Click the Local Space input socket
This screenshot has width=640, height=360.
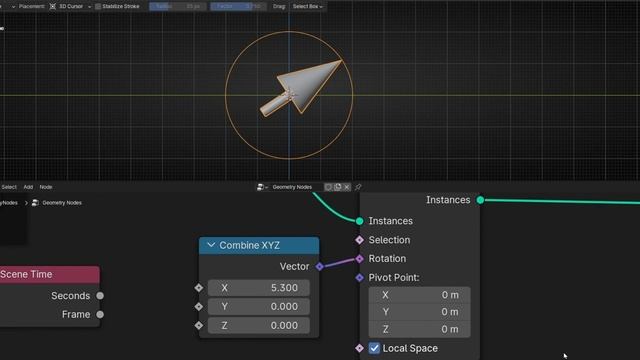click(359, 348)
